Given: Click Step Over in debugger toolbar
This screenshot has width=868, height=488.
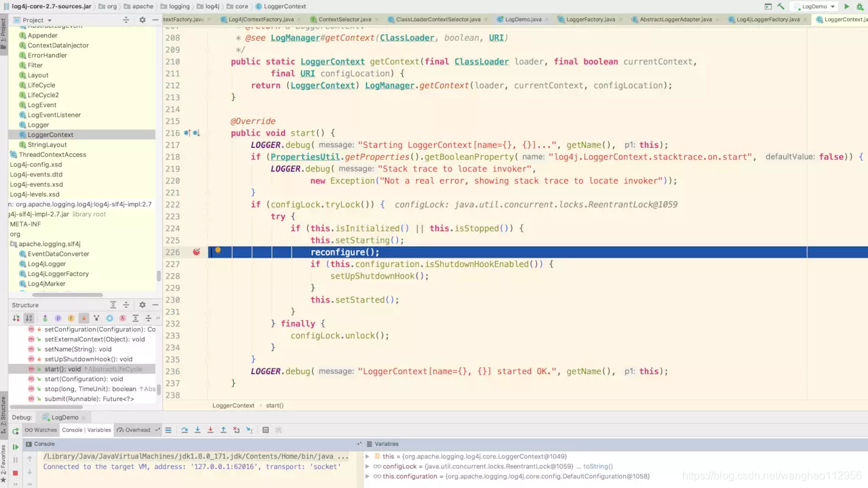Looking at the screenshot, I should (184, 430).
